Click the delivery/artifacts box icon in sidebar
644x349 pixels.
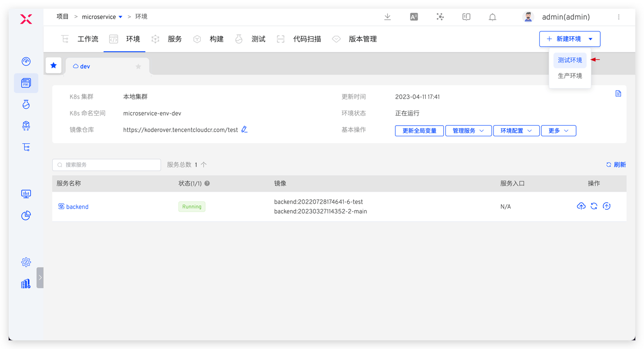pos(26,126)
